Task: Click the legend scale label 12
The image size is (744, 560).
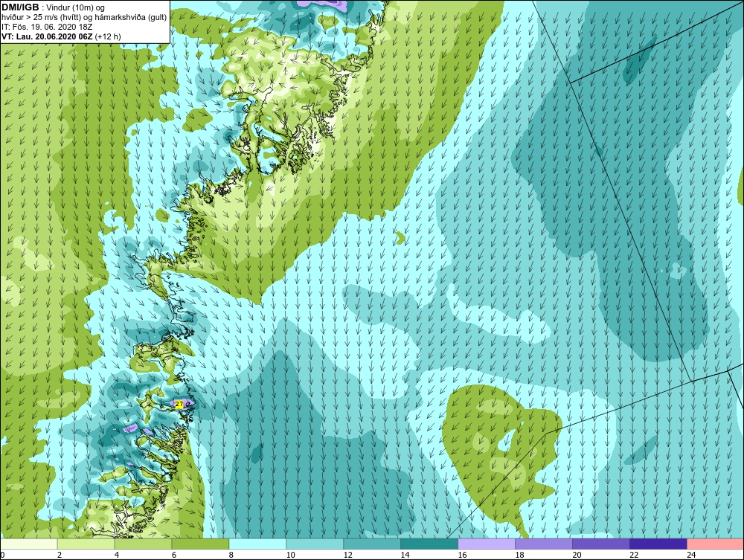Action: coord(347,555)
